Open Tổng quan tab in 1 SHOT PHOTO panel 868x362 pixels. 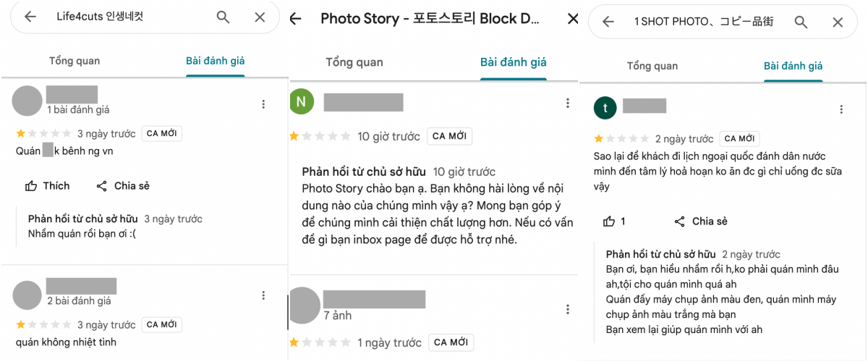pos(652,66)
